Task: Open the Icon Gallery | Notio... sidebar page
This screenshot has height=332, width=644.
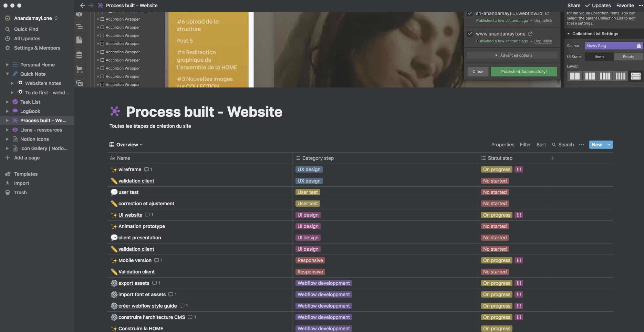Action: (x=44, y=148)
